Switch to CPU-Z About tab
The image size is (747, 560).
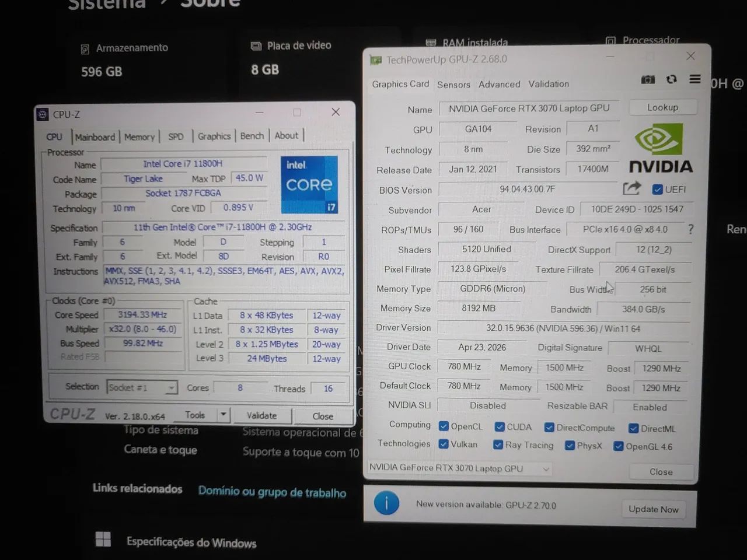tap(287, 135)
